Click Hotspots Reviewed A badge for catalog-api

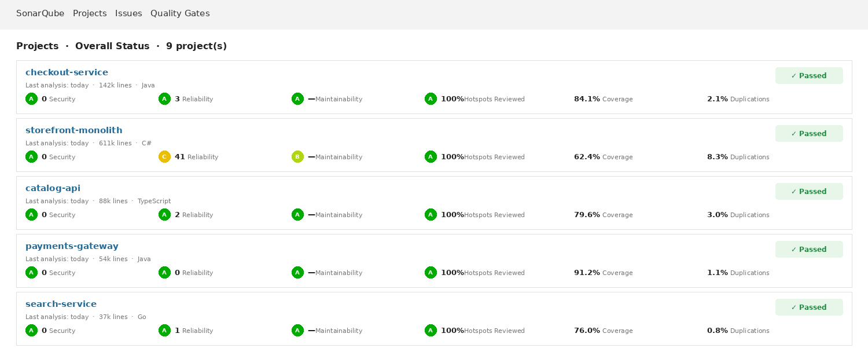coord(431,215)
